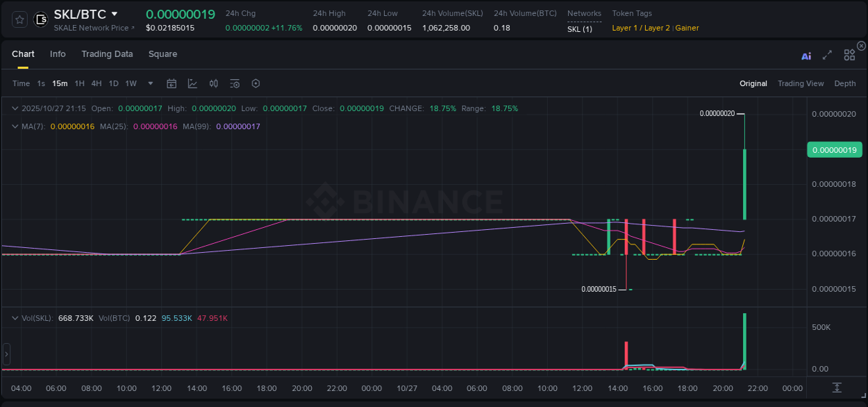
Task: Open the extra timeframes dropdown arrow
Action: coord(150,83)
